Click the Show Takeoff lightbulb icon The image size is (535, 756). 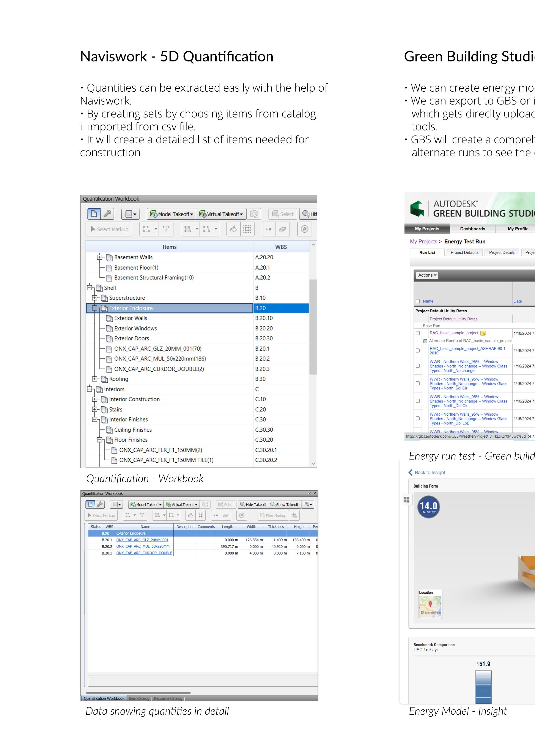[x=273, y=504]
